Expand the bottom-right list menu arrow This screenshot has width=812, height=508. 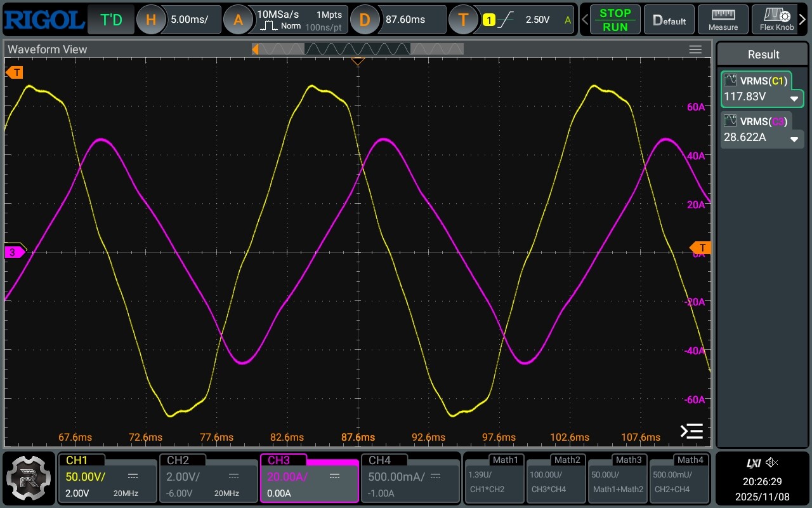691,431
